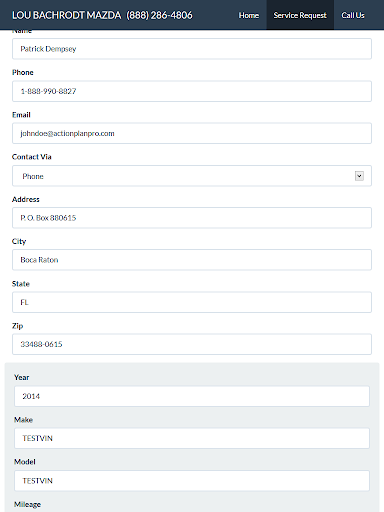Viewport: 384px width, 512px height.
Task: Open the Contact Via Phone combo box
Action: pyautogui.click(x=192, y=176)
